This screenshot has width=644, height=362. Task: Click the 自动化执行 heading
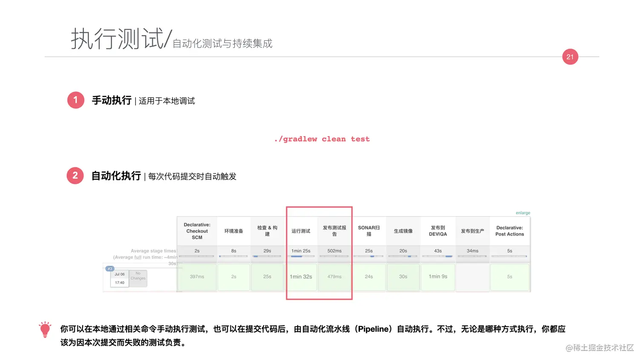(x=116, y=176)
